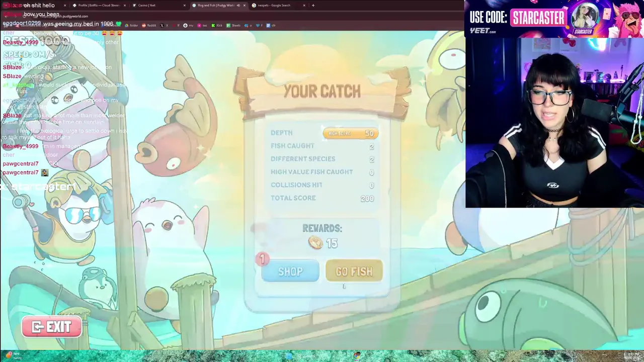Screen dimensions: 644x362
Task: Close the Rog and Fish tab
Action: (x=244, y=6)
